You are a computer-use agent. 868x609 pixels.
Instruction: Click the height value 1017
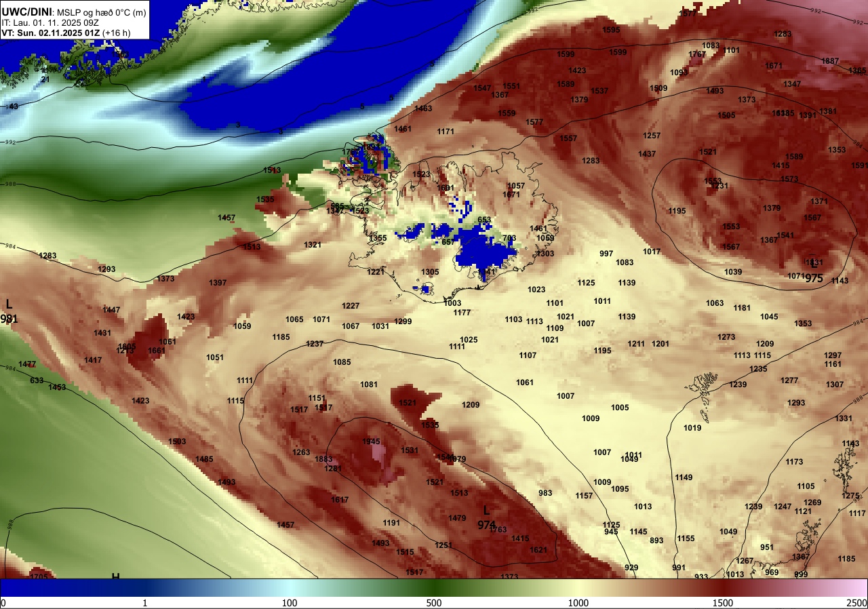pos(652,252)
